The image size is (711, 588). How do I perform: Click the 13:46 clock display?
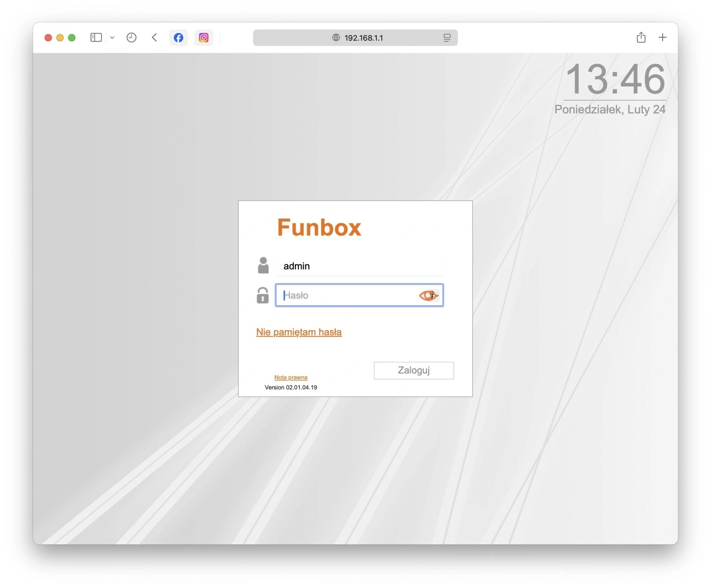(615, 79)
